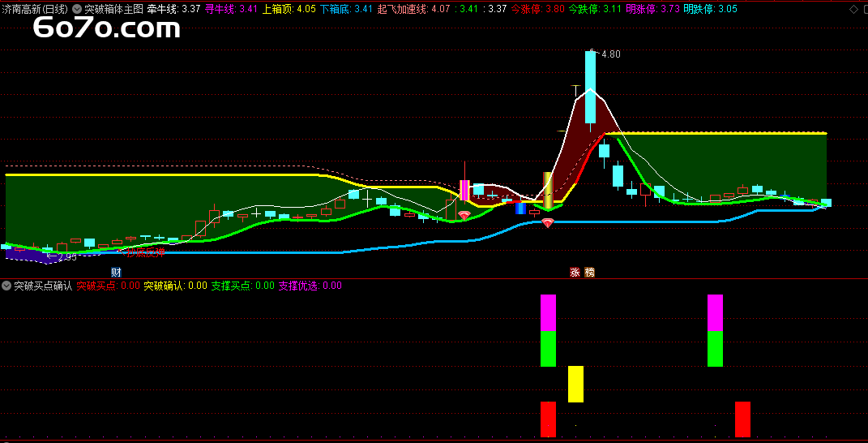Select the 突破箱体主图 indicator name
This screenshot has width=868, height=443.
tap(113, 9)
